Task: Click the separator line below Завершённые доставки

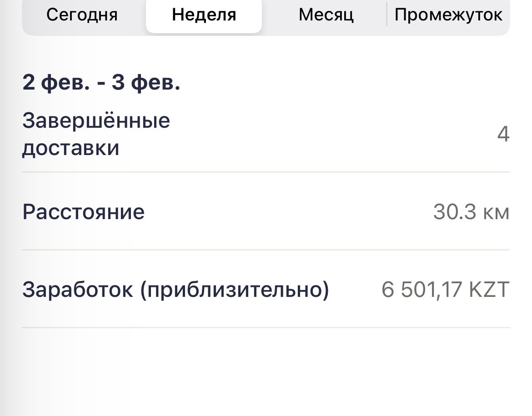Action: (266, 172)
